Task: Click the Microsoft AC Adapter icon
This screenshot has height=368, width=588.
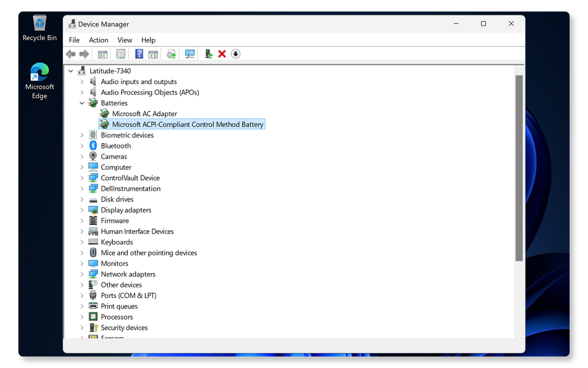Action: [x=104, y=114]
